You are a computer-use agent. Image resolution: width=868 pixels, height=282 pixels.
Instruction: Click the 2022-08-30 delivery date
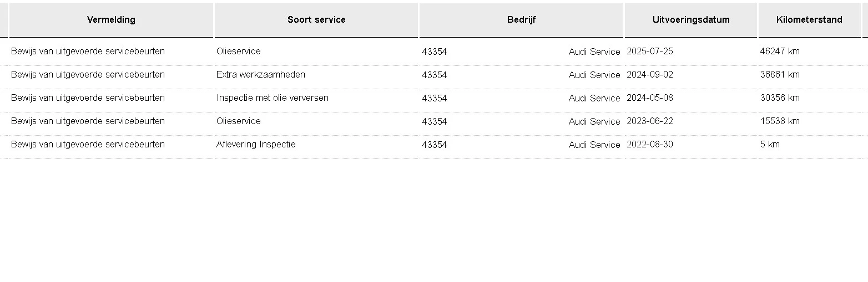650,145
